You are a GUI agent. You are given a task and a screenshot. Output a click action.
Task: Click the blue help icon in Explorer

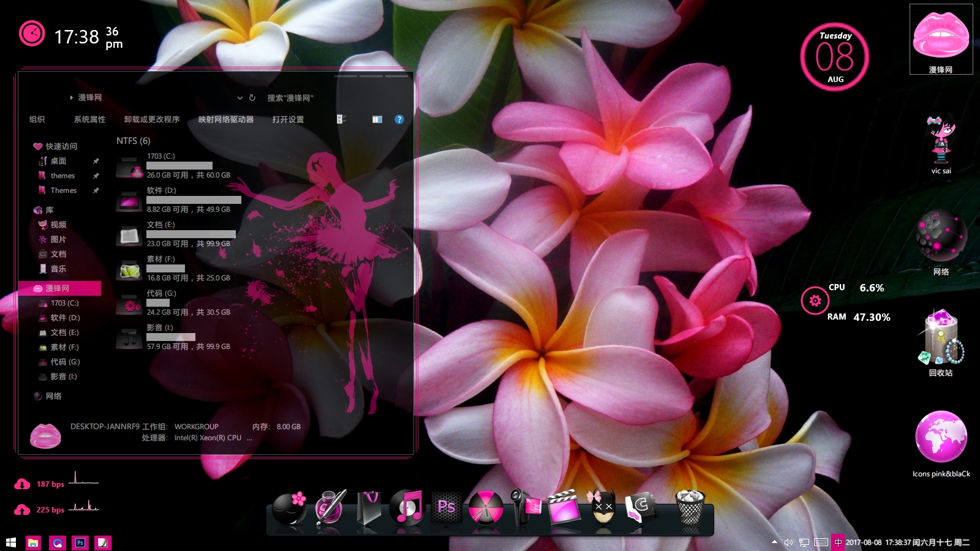click(x=399, y=119)
